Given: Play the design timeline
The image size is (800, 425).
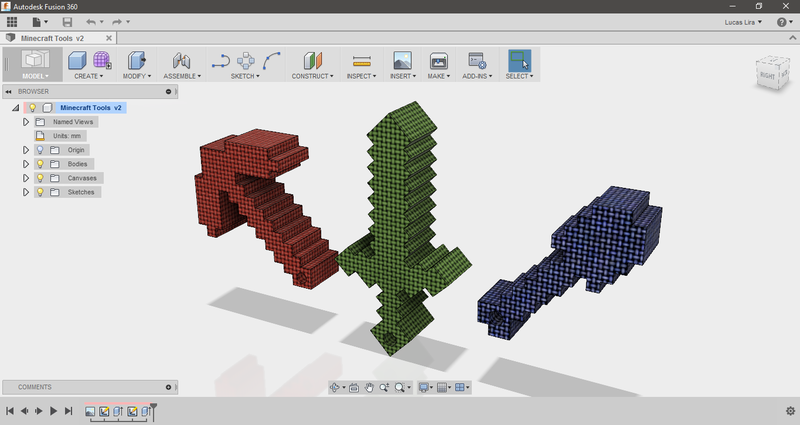Looking at the screenshot, I should point(53,411).
